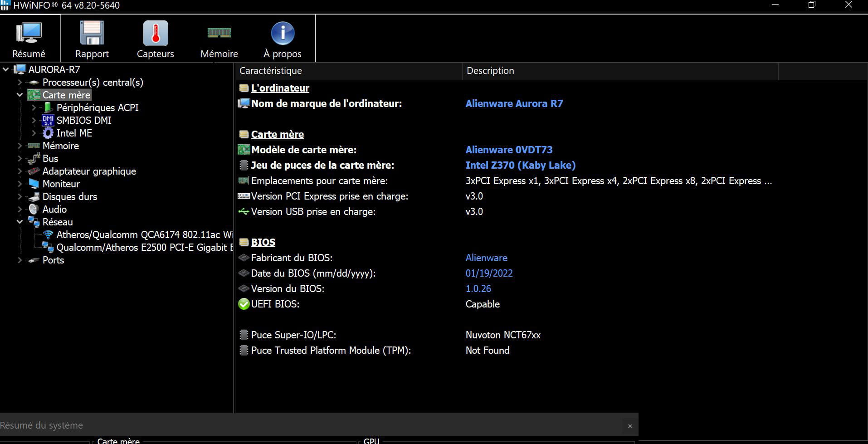Click the Description column header

620,71
